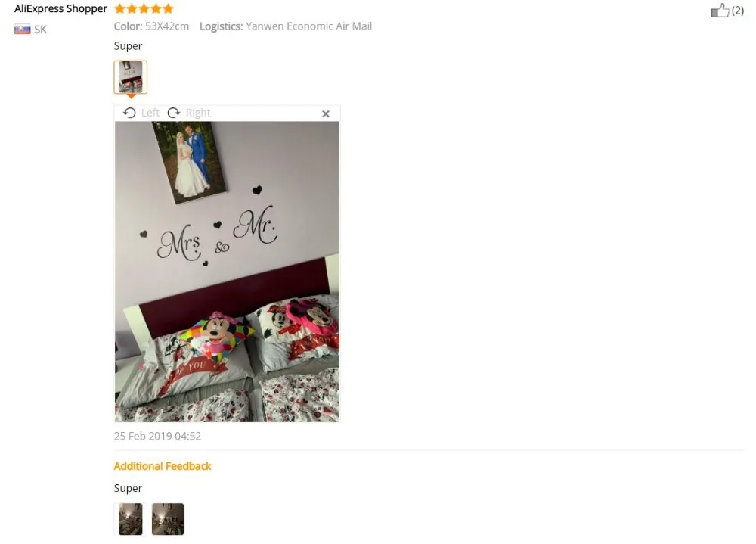Click the 'Right' rotate label

(x=198, y=113)
